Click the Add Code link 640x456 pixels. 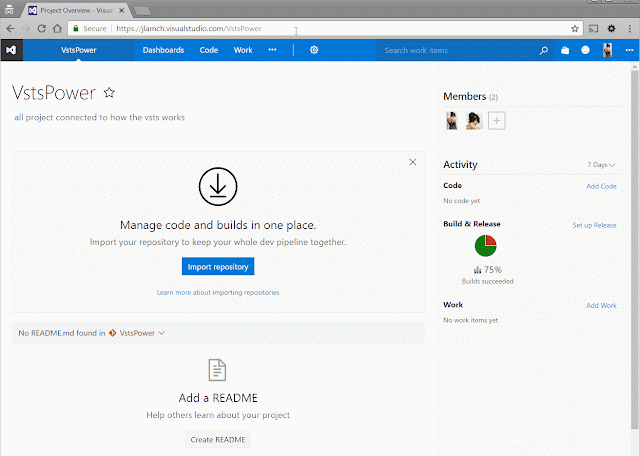click(x=601, y=186)
